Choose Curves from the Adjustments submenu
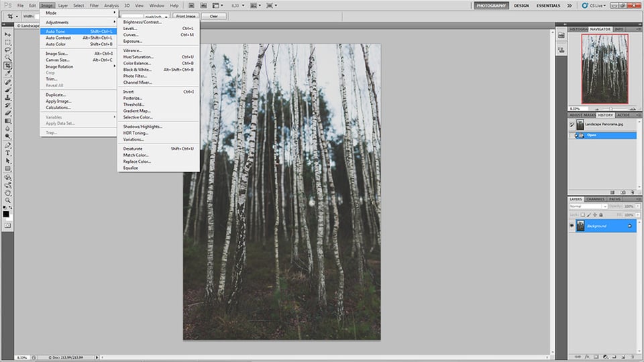This screenshot has width=644, height=362. tap(158, 35)
